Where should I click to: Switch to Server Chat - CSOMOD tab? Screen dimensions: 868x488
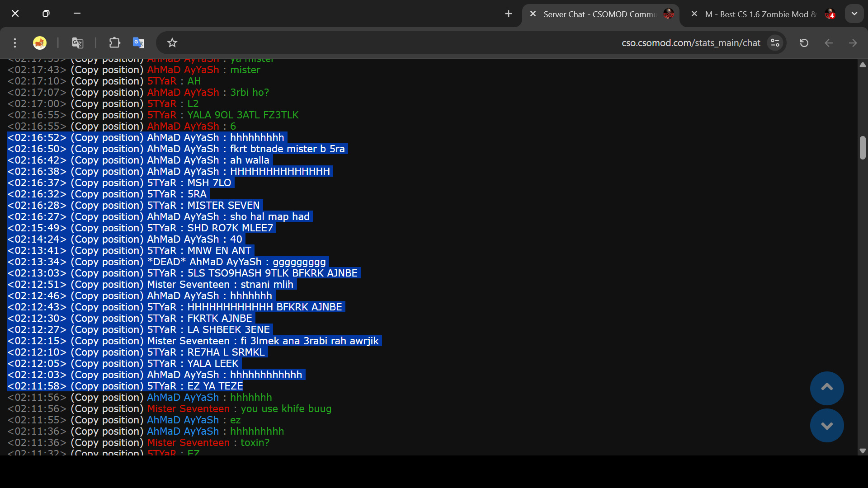point(599,14)
